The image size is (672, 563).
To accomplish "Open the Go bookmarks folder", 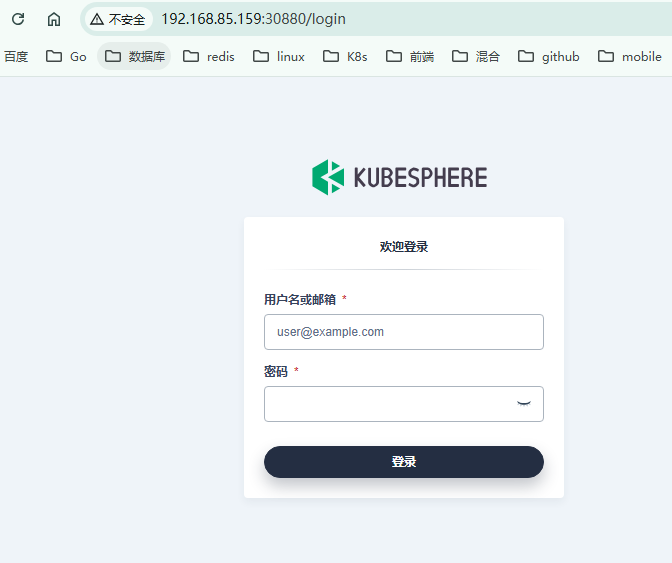I will point(66,57).
